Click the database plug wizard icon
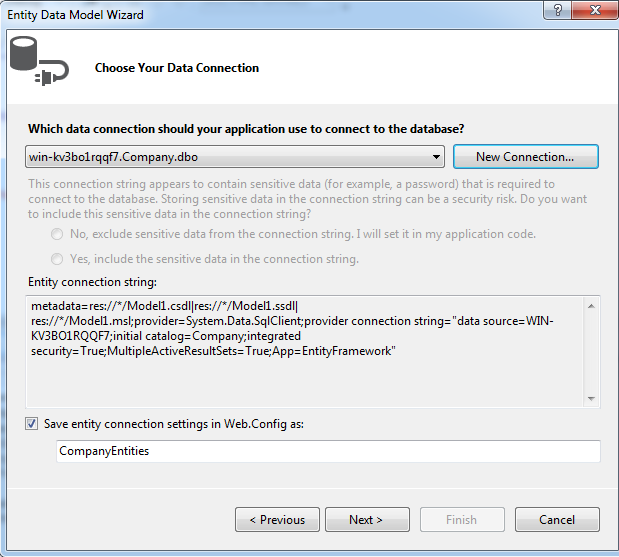619x557 pixels. [38, 63]
